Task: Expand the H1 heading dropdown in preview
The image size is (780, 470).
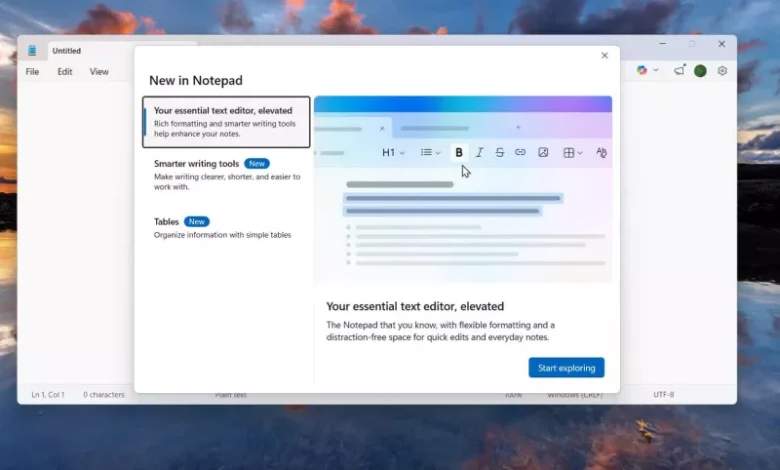Action: 393,153
